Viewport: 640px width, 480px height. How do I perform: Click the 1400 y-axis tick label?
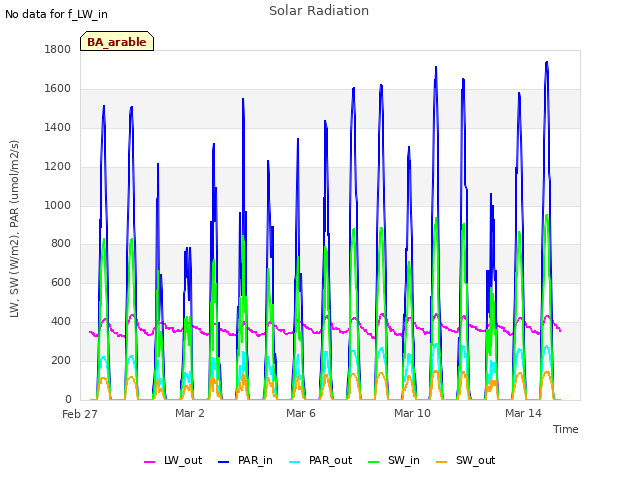[58, 127]
